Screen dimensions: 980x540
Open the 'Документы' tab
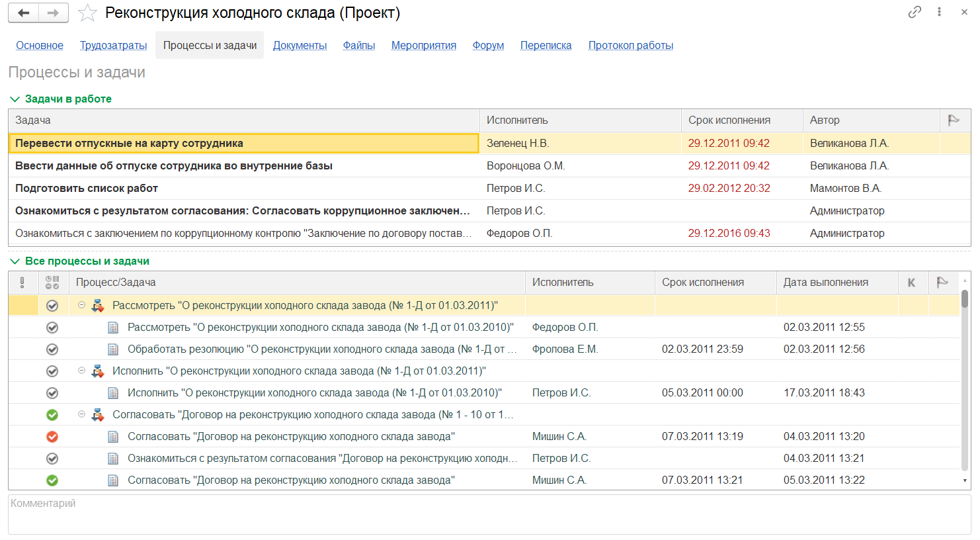(300, 46)
